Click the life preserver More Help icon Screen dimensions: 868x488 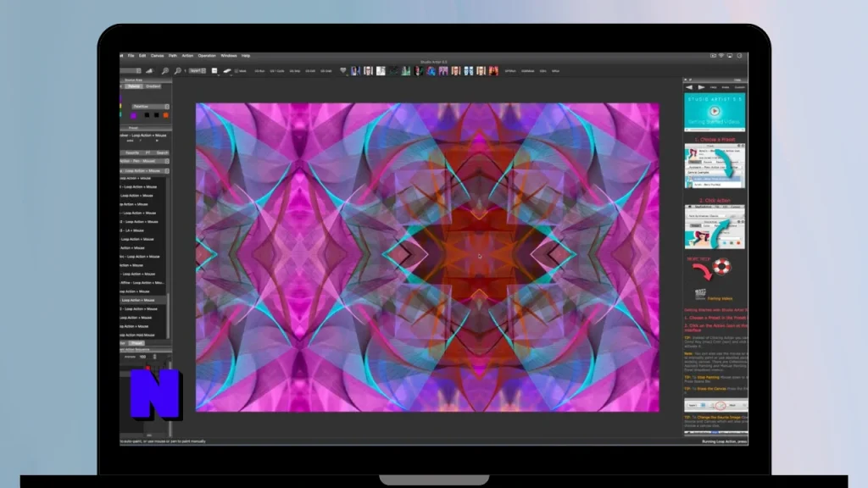pyautogui.click(x=722, y=267)
